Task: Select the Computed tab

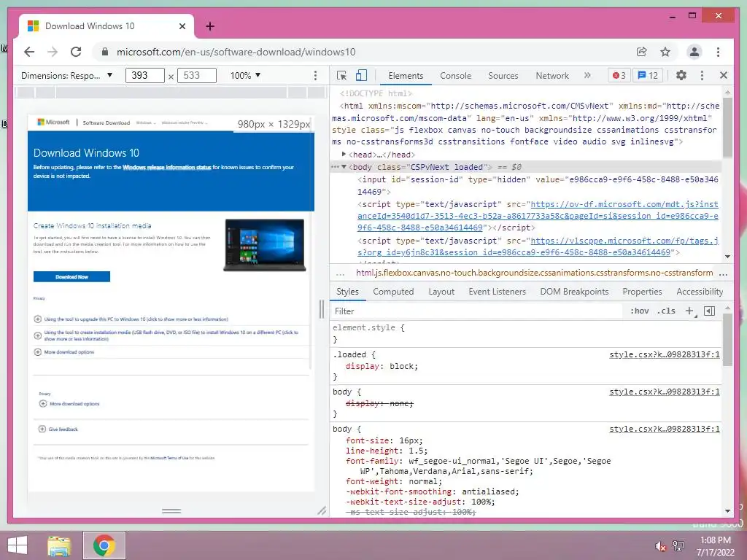Action: pos(393,292)
